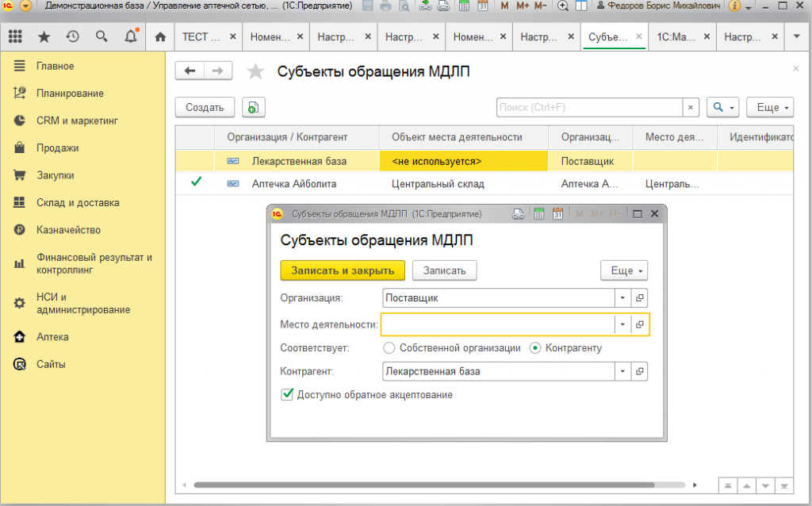Click the zoom magnifier plus icon

[x=563, y=6]
